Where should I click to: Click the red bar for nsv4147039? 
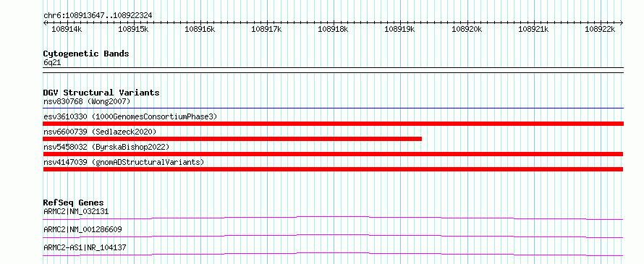coord(333,169)
